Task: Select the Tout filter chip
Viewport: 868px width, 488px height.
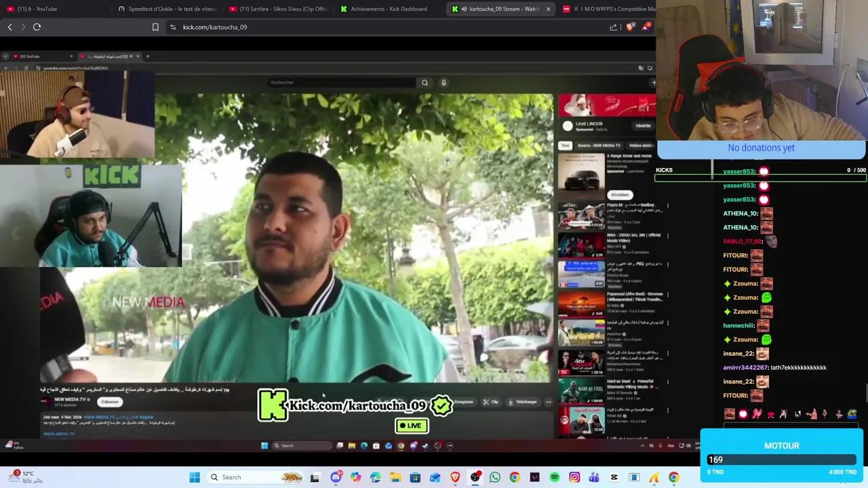Action: coord(566,145)
